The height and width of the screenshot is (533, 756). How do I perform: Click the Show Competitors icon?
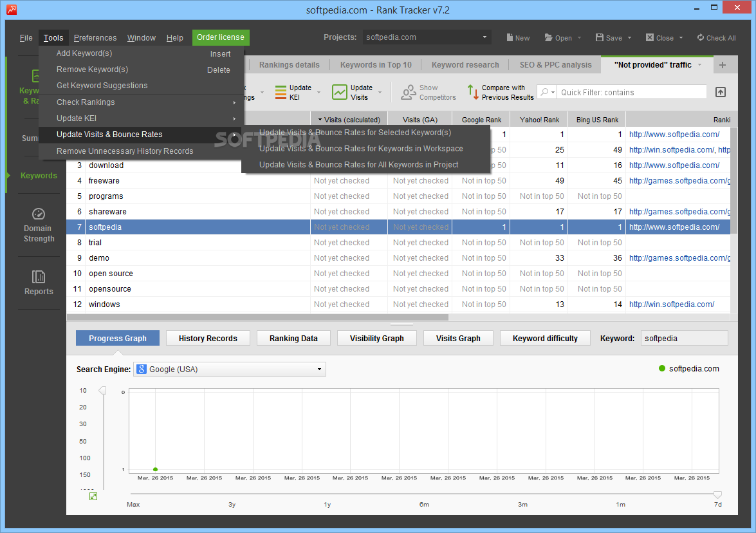coord(409,92)
